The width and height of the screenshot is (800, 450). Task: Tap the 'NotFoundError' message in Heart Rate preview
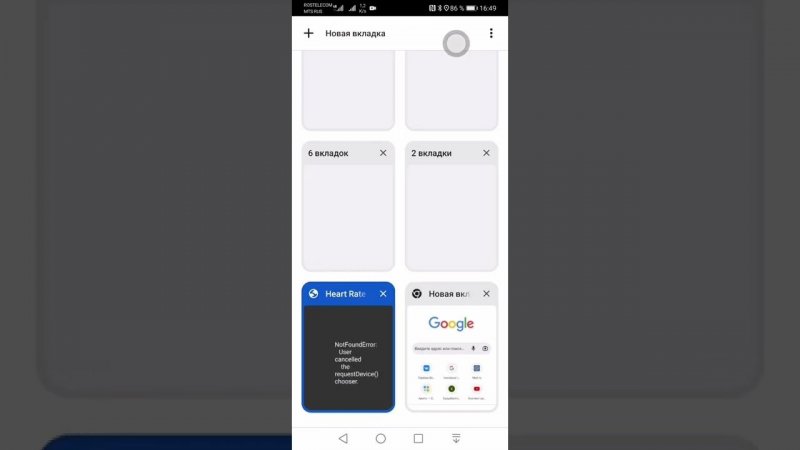tap(356, 363)
